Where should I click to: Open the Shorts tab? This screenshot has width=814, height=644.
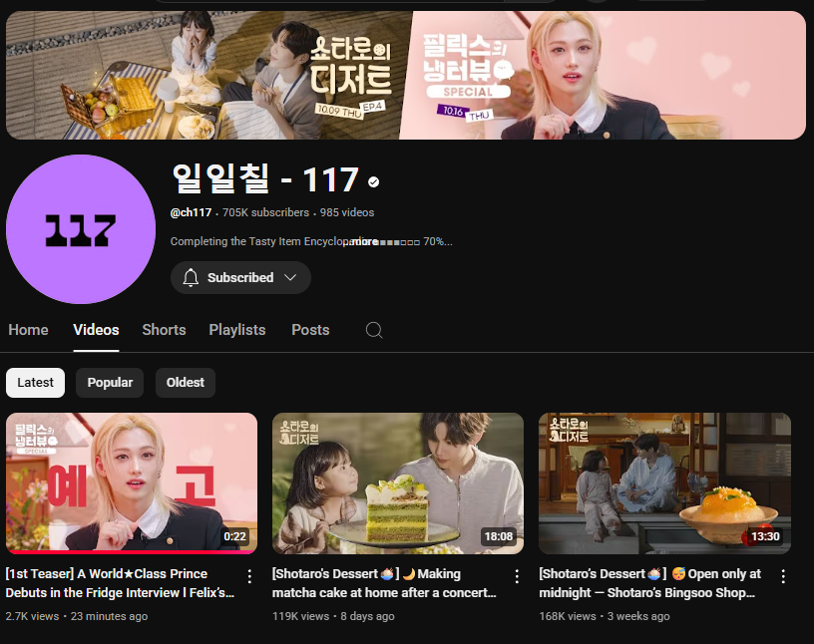pyautogui.click(x=164, y=330)
